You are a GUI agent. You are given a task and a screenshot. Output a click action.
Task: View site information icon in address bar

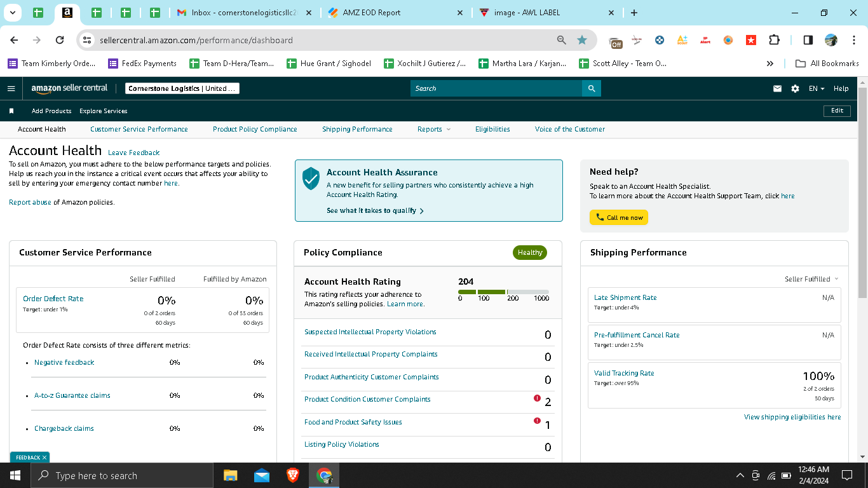(x=88, y=40)
